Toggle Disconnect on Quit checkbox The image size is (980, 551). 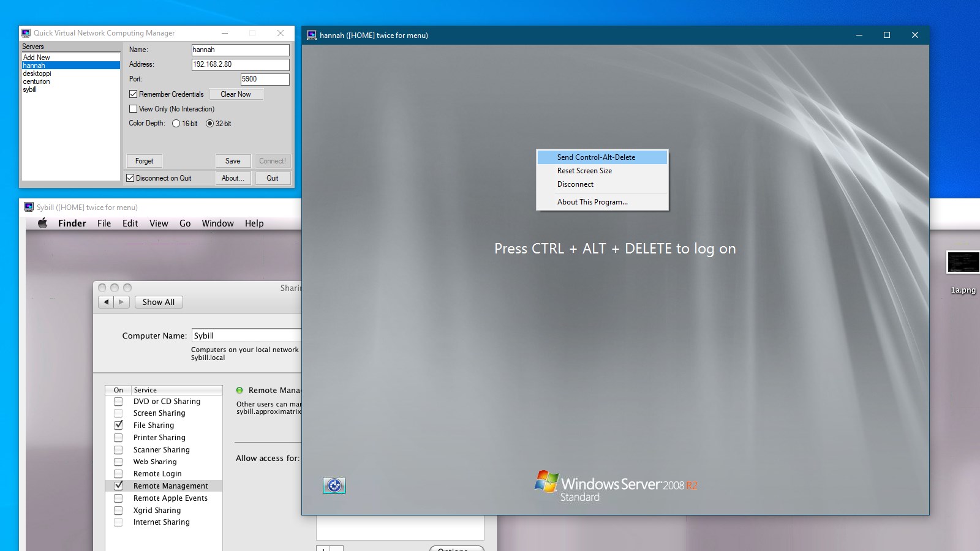pyautogui.click(x=130, y=178)
